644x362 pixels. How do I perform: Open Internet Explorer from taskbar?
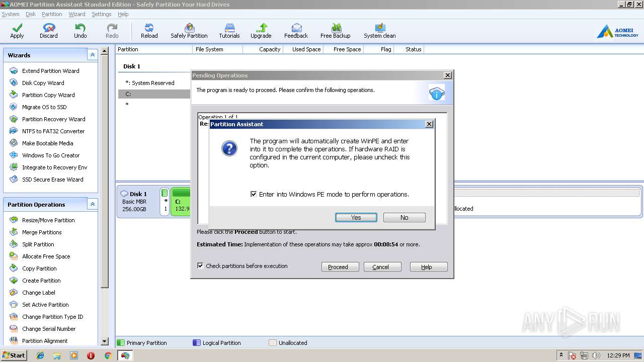(x=40, y=355)
